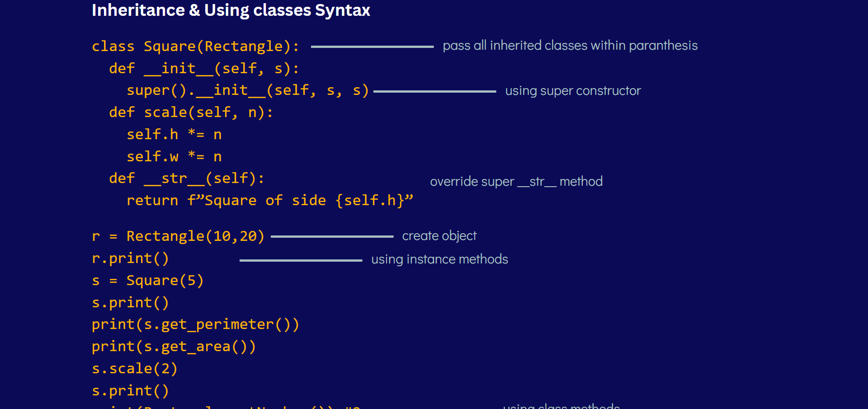Click the "print(s.get_perimeter())" line
This screenshot has height=409, width=868.
coord(195,324)
